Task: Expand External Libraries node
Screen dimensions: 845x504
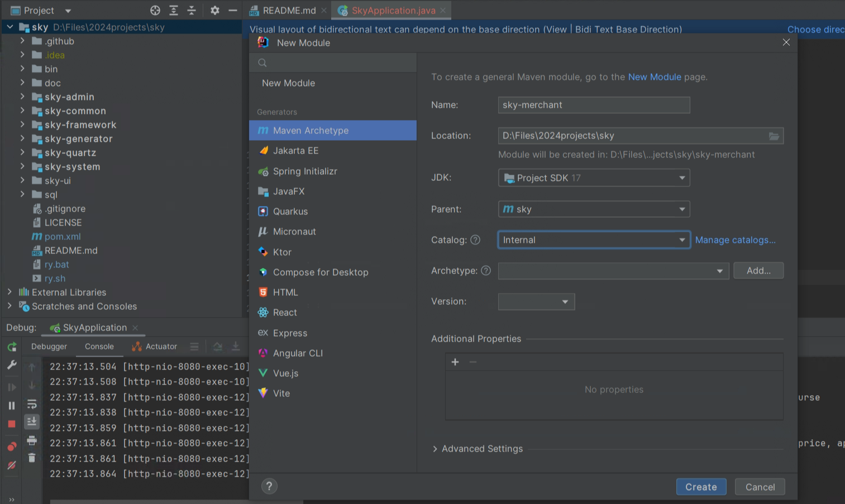Action: coord(9,292)
